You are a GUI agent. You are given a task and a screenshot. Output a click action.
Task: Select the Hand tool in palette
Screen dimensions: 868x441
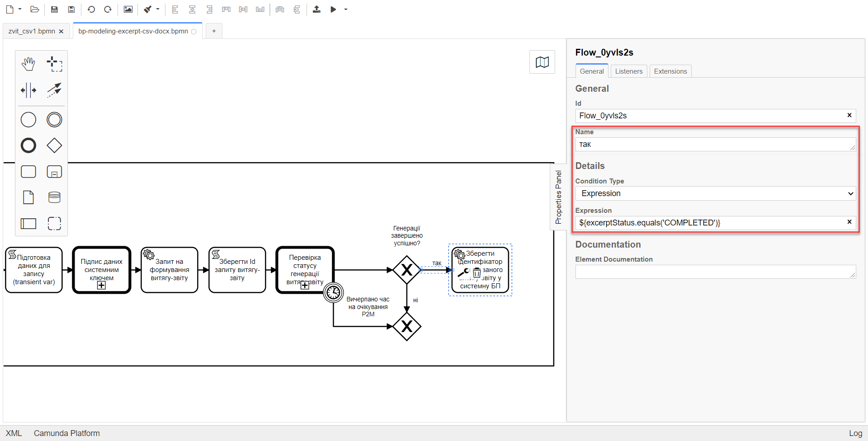[28, 64]
